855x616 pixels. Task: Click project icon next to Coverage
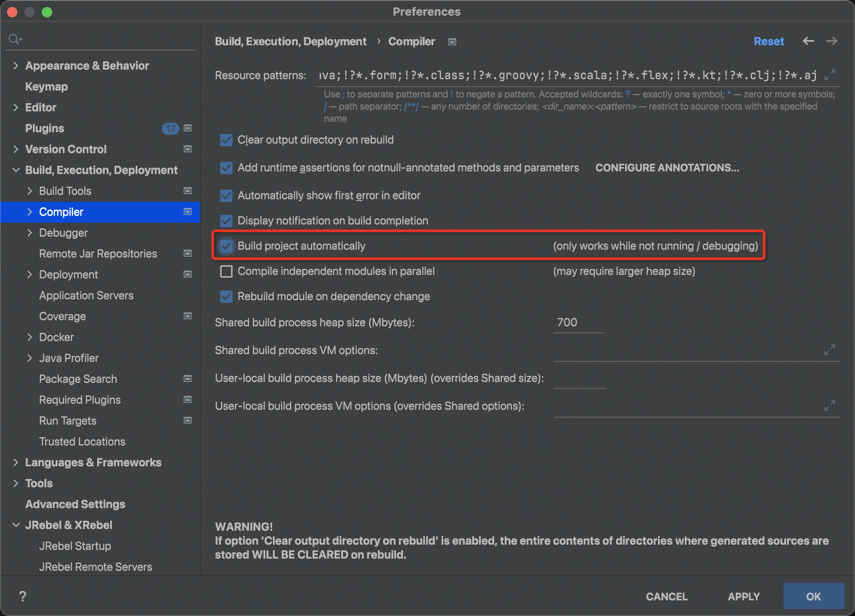[x=188, y=316]
